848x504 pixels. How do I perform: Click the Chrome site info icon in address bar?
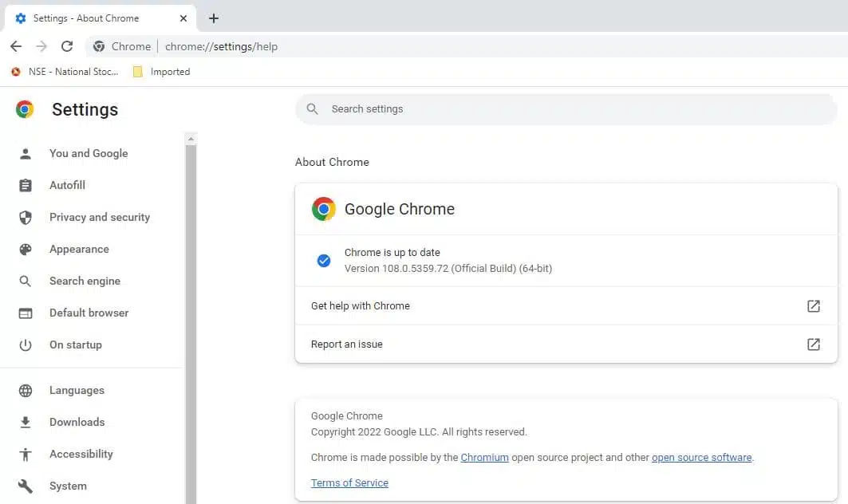[x=99, y=46]
